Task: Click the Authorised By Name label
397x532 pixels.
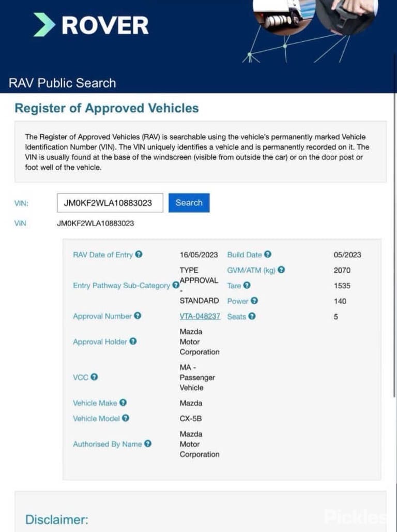Action: (107, 444)
